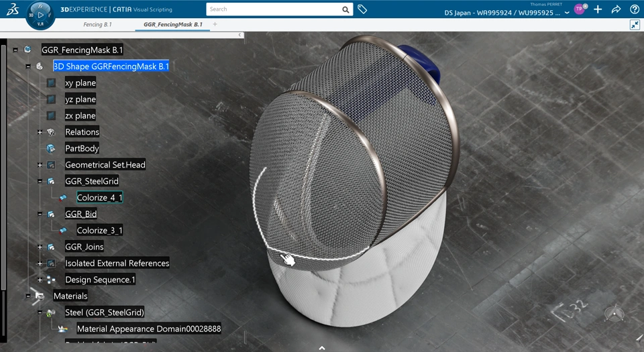The height and width of the screenshot is (352, 644).
Task: Open the tag icon next to search
Action: tap(362, 9)
